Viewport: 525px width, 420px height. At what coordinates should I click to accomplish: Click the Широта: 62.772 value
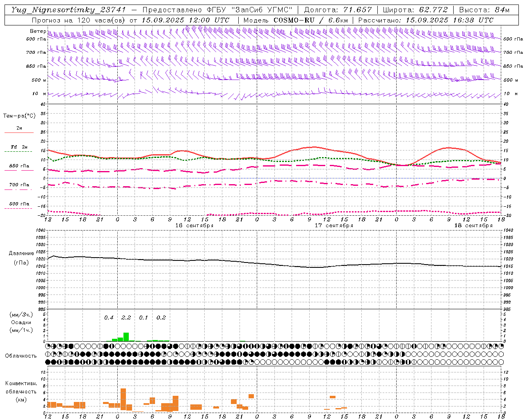(415, 10)
